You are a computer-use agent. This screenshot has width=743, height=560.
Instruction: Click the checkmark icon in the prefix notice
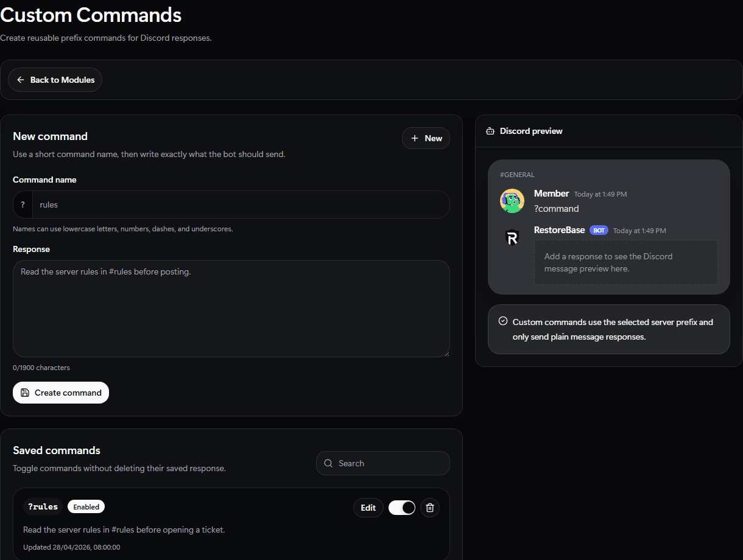click(503, 321)
